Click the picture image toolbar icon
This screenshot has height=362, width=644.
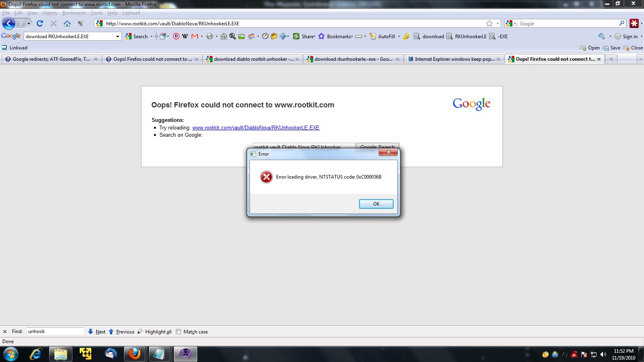tap(242, 36)
